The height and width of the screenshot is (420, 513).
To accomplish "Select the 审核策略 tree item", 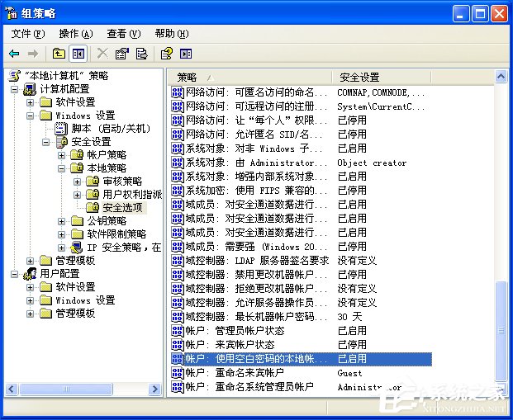I will [x=121, y=182].
